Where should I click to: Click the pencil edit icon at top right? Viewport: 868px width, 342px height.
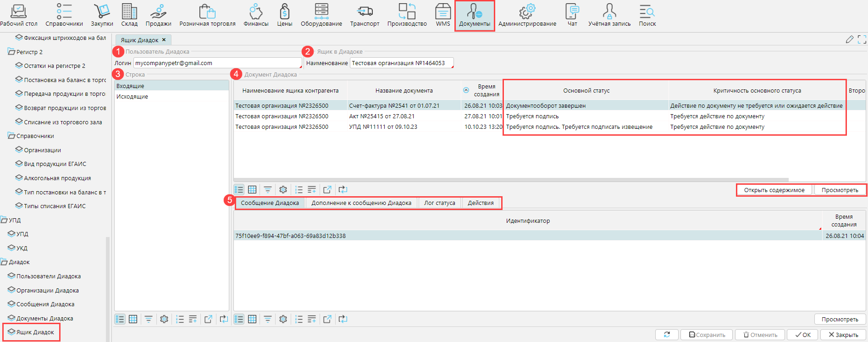[849, 40]
